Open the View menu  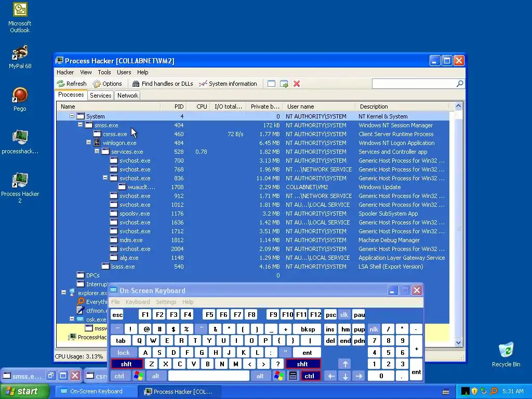[x=86, y=72]
